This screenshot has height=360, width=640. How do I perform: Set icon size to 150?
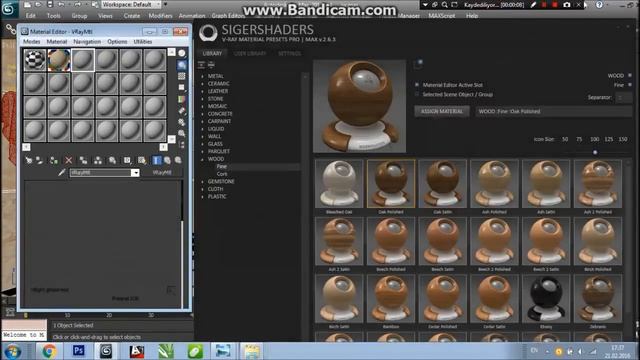click(623, 139)
